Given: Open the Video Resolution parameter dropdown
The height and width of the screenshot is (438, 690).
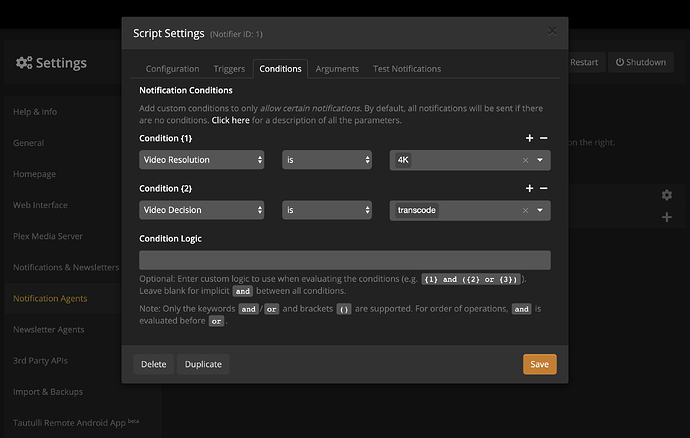Looking at the screenshot, I should tap(202, 160).
